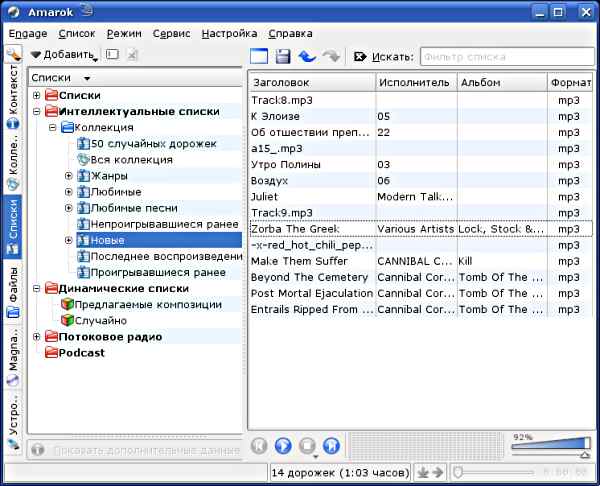Expand the Любимые песни node
This screenshot has height=486, width=600.
[x=69, y=208]
